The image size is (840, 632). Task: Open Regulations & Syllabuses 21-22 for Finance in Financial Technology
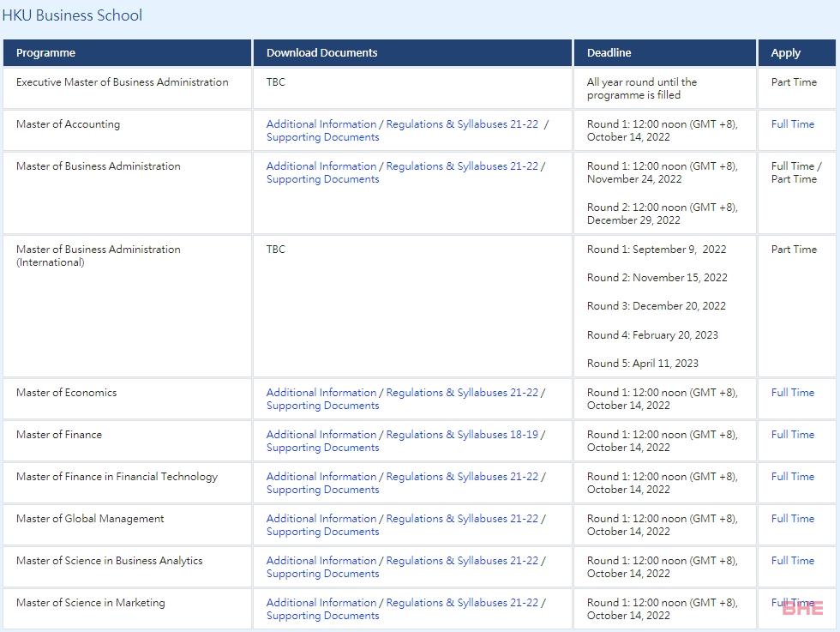462,477
